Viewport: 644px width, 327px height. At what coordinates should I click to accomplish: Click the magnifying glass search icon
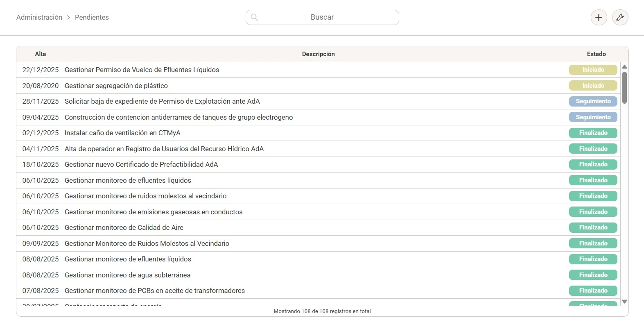[254, 17]
